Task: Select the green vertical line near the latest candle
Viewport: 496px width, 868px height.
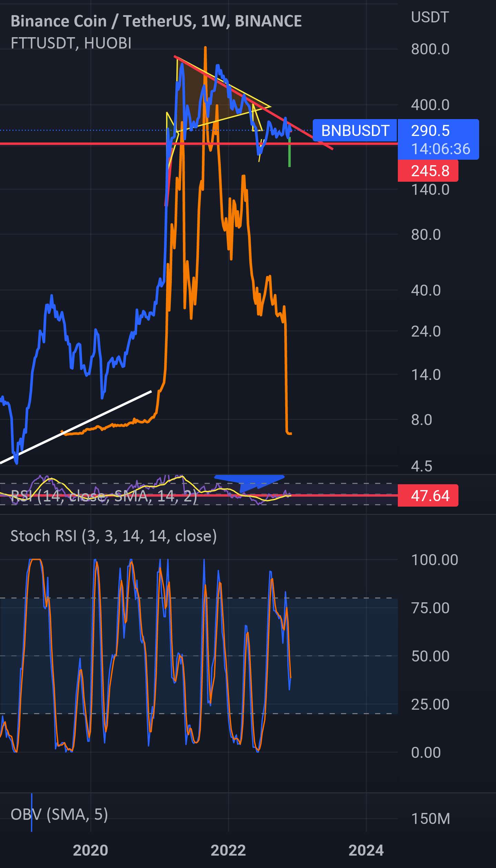Action: coord(289,152)
